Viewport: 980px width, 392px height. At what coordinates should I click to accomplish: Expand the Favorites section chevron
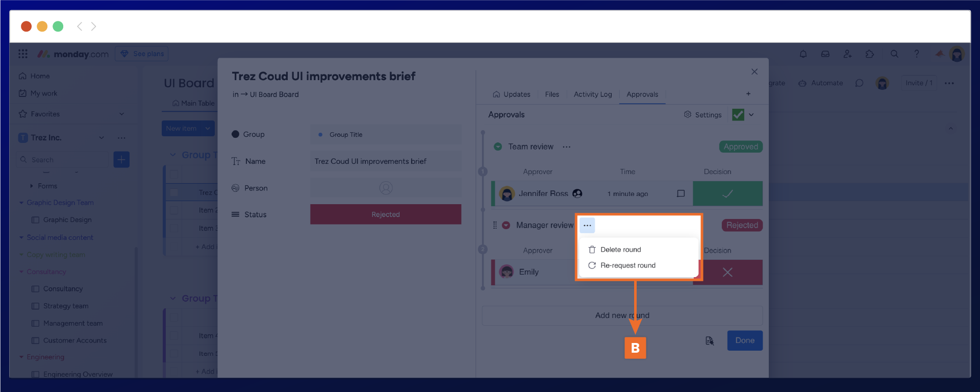point(121,114)
